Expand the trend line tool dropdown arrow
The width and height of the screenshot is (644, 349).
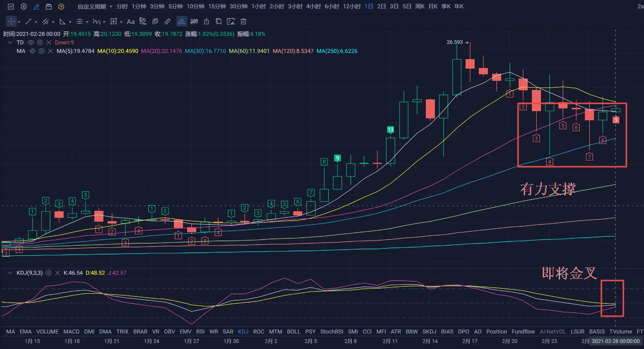[36, 22]
